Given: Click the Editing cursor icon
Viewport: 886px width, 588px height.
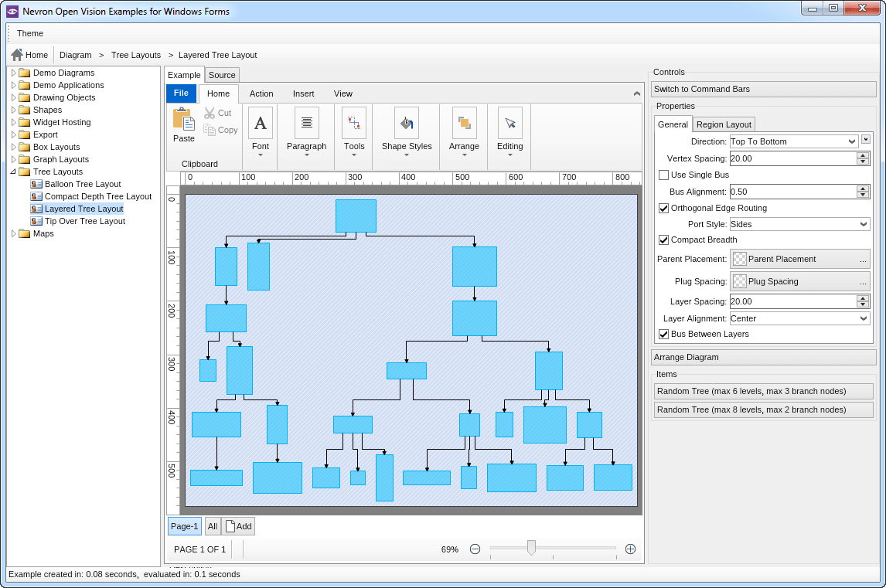Looking at the screenshot, I should coord(509,123).
